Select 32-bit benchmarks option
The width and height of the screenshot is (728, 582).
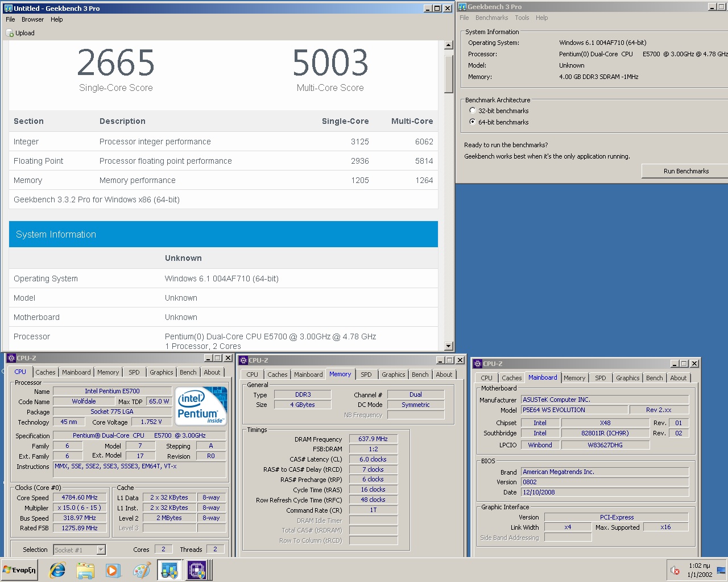[472, 111]
